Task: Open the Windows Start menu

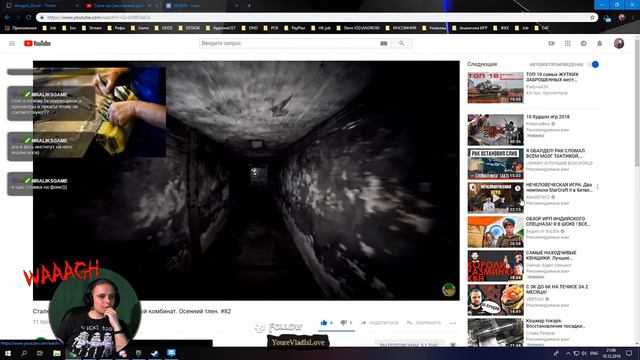Action: click(x=8, y=353)
